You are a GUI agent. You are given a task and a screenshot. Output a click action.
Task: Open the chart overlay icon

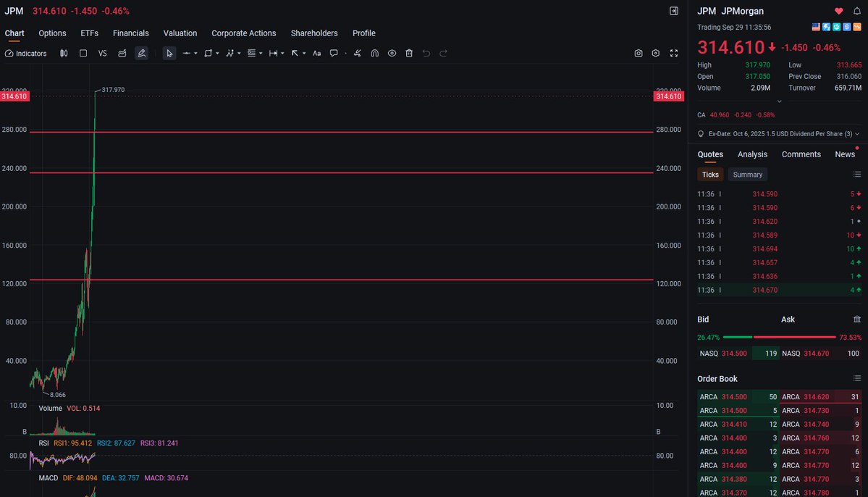[x=122, y=53]
